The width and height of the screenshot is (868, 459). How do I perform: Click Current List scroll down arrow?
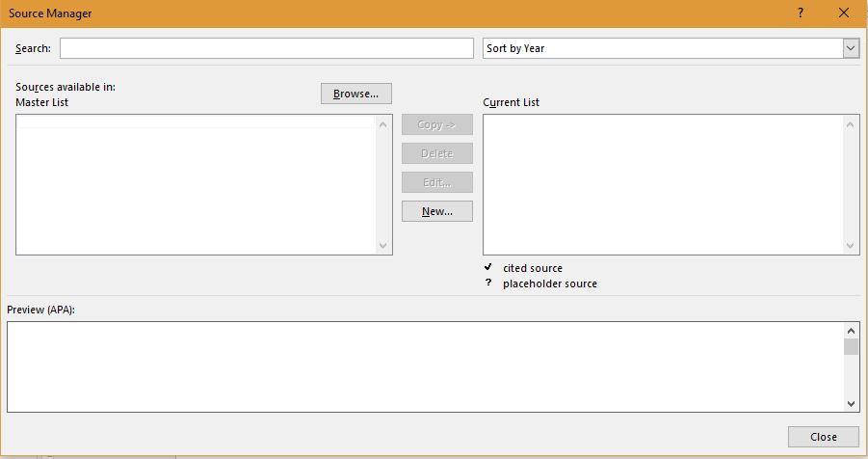[x=851, y=246]
